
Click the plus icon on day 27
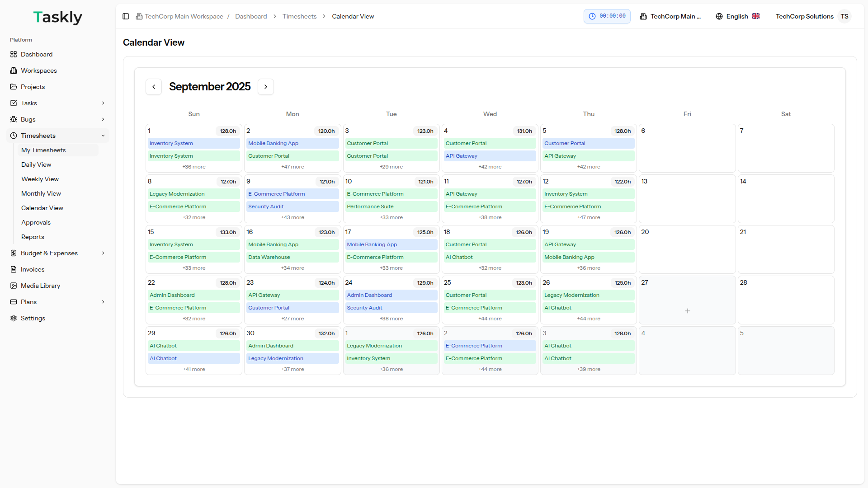[x=687, y=311]
